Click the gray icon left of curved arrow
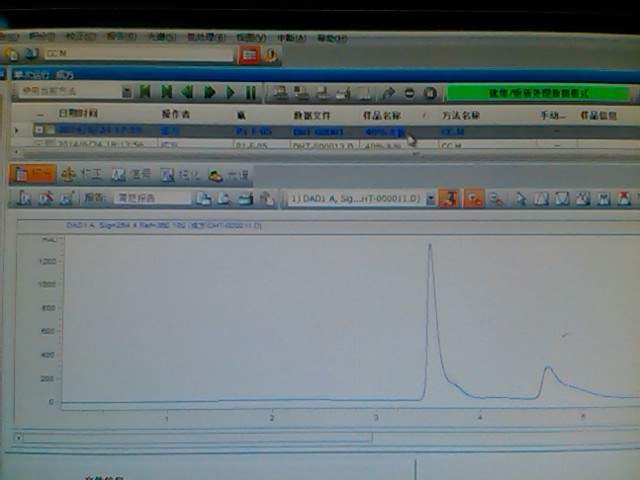Screen dimensions: 640x480 [364, 93]
